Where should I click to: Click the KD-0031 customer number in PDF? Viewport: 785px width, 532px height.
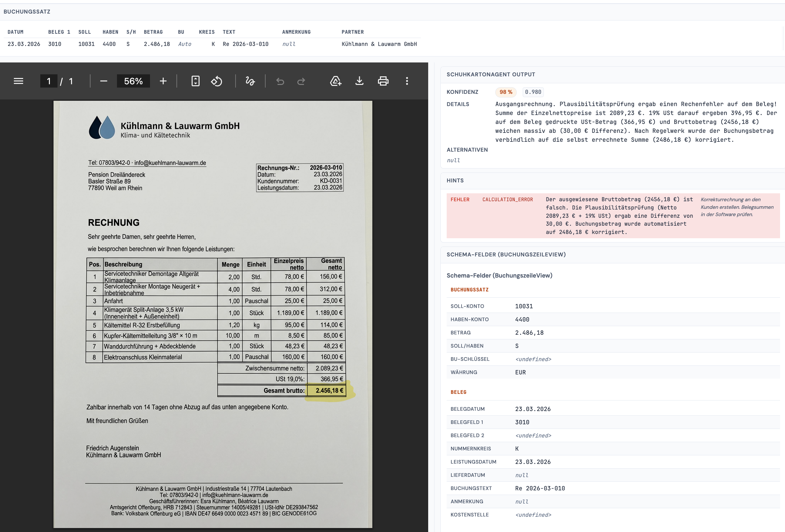(331, 181)
